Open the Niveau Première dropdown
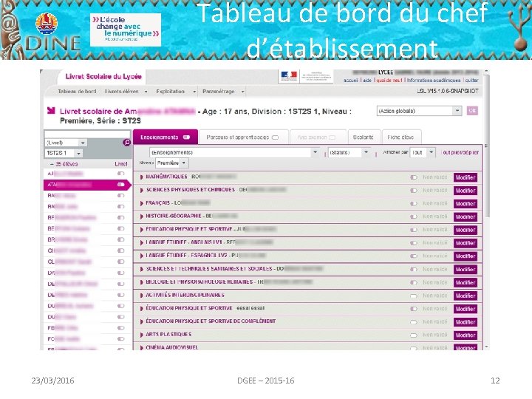The width and height of the screenshot is (532, 399). point(172,163)
